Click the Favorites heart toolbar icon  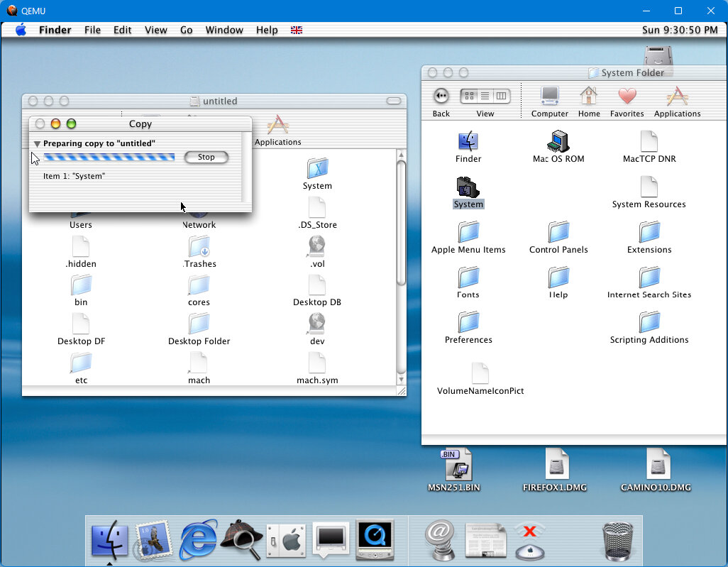tap(627, 97)
